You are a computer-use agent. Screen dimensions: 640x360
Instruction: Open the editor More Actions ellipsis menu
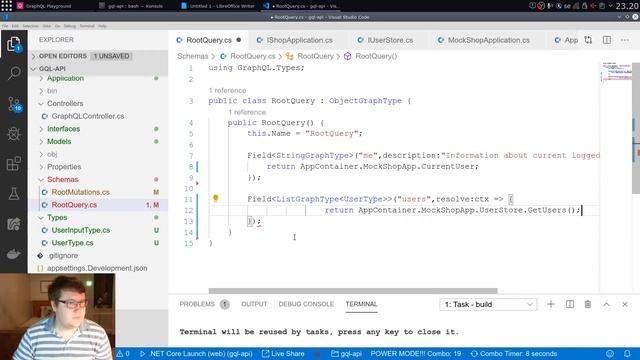pos(624,40)
